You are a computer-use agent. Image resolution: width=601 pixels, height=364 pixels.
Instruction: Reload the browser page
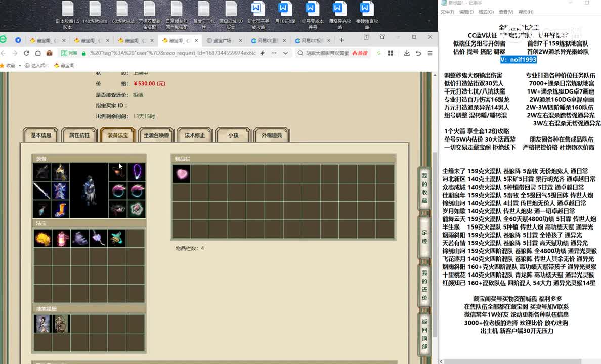pos(26,53)
